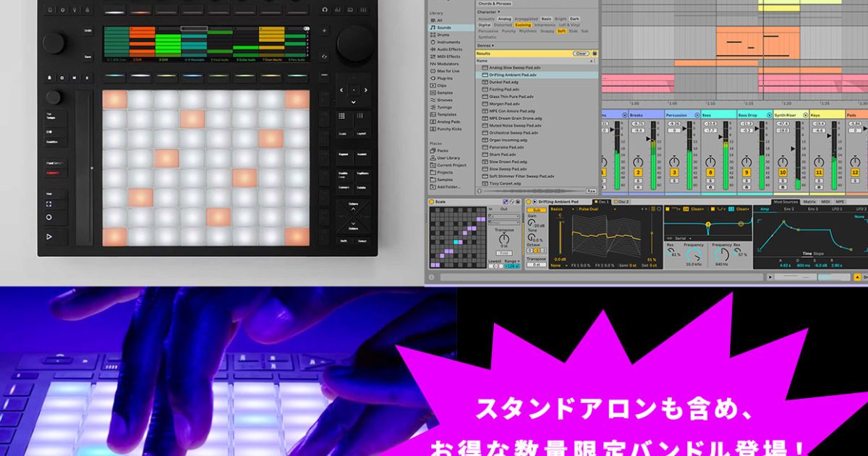Click Add Folder under Places
This screenshot has width=868, height=456.
447,187
